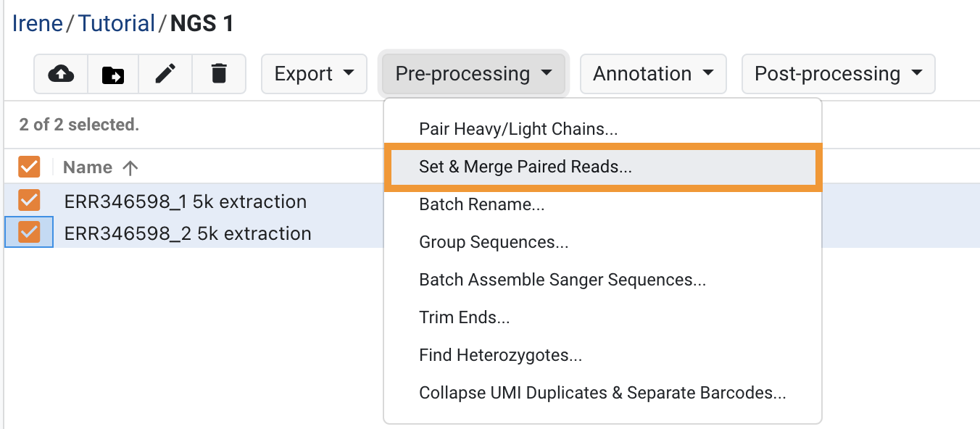Click the delete trash icon
980x429 pixels.
tap(217, 73)
